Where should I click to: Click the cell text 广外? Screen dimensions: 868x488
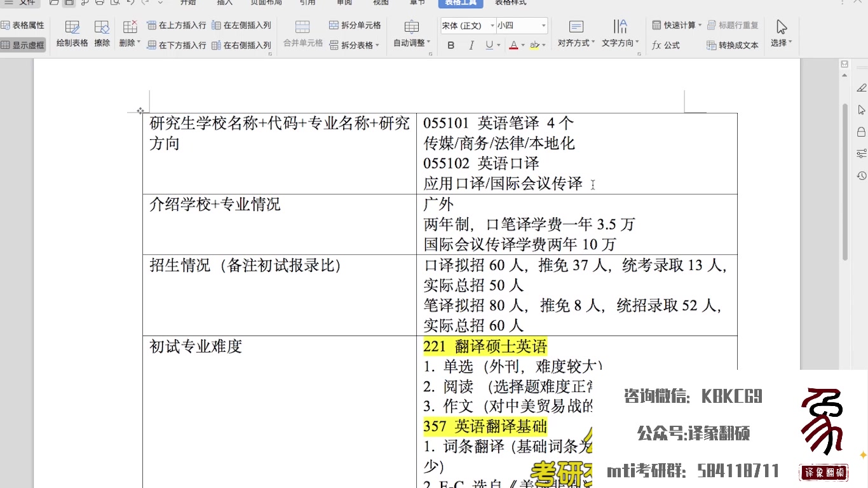point(438,205)
